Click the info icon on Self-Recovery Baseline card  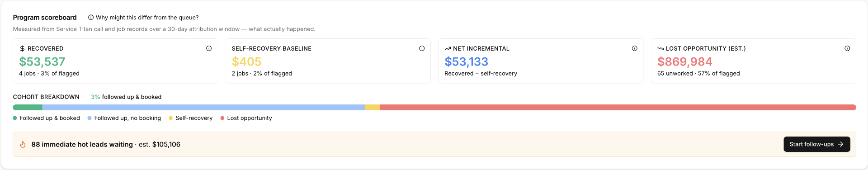422,48
